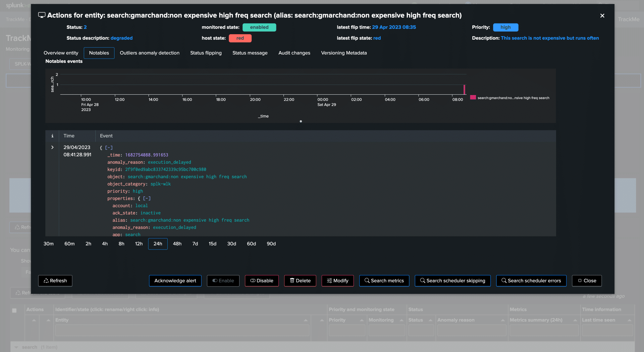This screenshot has height=352, width=644.
Task: Click the Refresh button with recycle icon
Action: 55,281
